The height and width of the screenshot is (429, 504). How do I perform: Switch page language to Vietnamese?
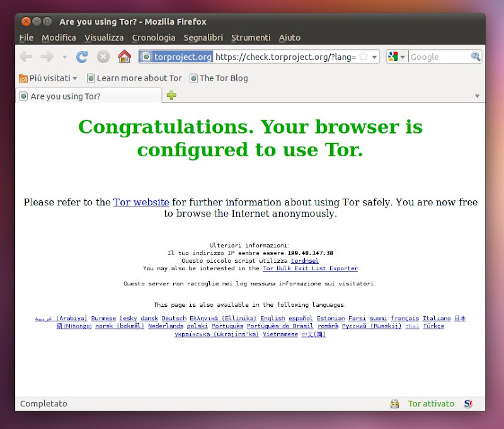click(280, 335)
